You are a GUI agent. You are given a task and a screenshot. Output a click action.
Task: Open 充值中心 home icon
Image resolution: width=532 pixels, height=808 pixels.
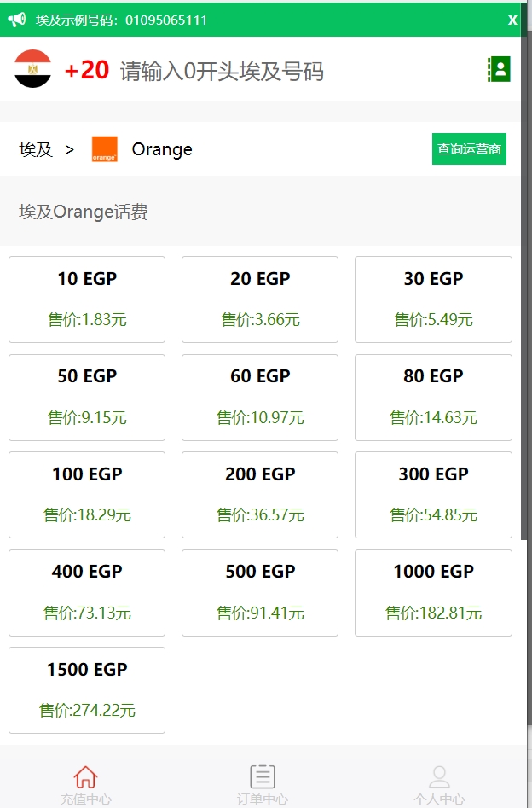point(85,777)
